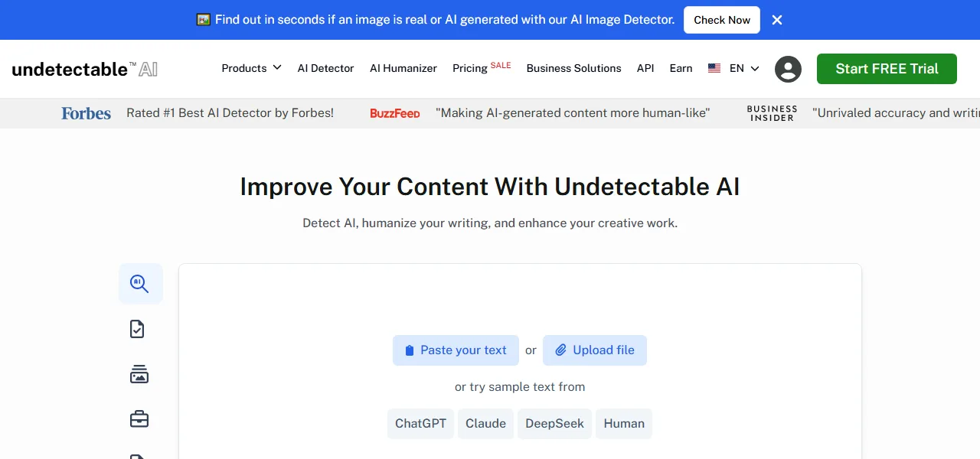Open the image stack sidebar tool
980x459 pixels.
pyautogui.click(x=139, y=374)
